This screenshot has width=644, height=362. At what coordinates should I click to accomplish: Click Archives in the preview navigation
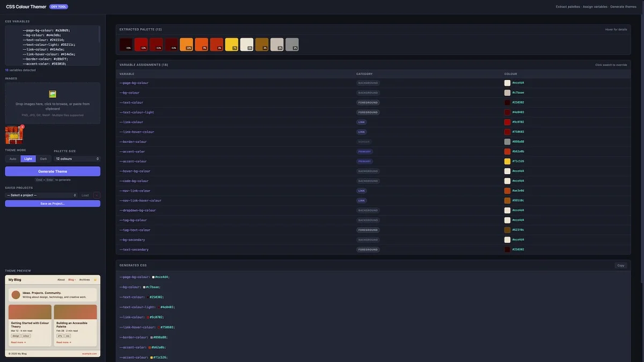[85, 279]
